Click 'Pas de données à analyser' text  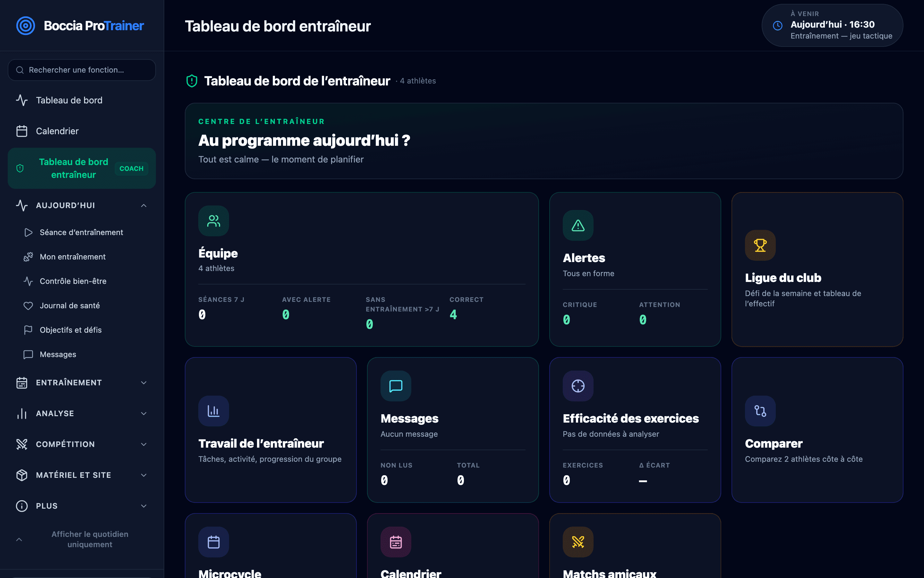pos(611,434)
